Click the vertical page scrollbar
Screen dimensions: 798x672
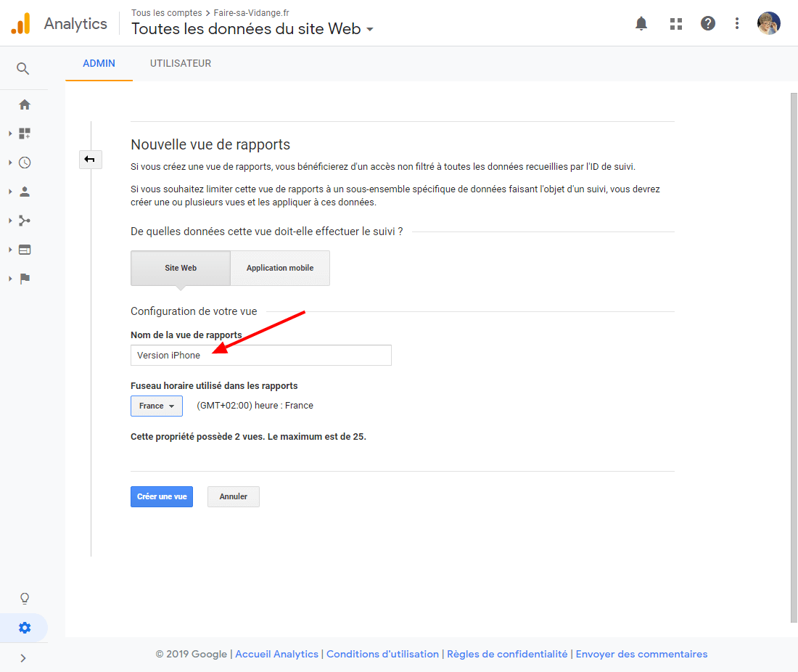[x=794, y=357]
